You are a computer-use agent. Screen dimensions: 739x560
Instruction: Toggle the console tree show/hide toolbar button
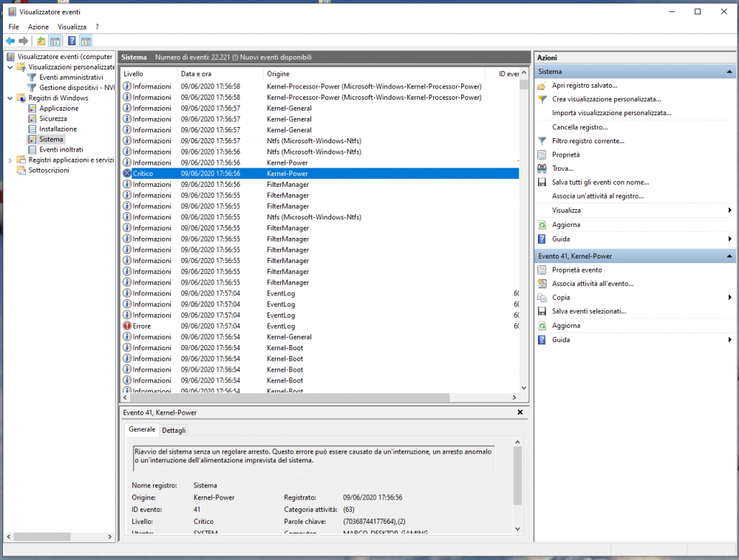click(x=55, y=41)
